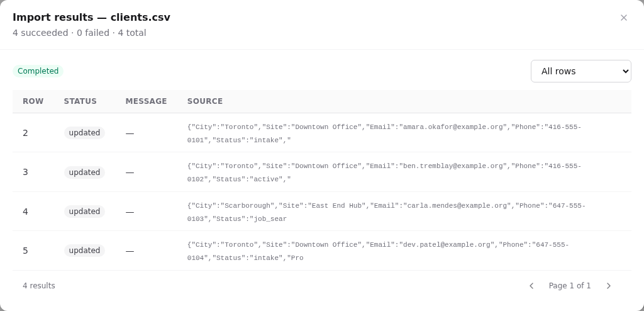Select the updated badge in row 3
Image resolution: width=644 pixels, height=311 pixels.
tap(85, 172)
